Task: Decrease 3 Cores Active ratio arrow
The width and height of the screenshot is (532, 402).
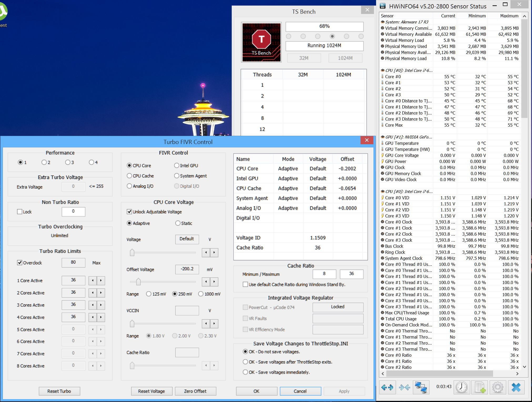Action: tap(93, 305)
